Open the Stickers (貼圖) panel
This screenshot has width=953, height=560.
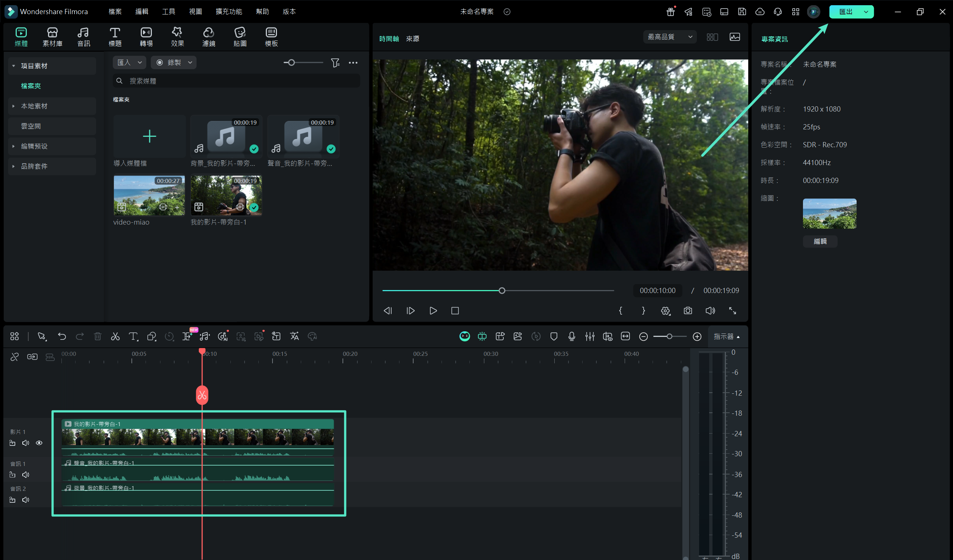coord(240,37)
